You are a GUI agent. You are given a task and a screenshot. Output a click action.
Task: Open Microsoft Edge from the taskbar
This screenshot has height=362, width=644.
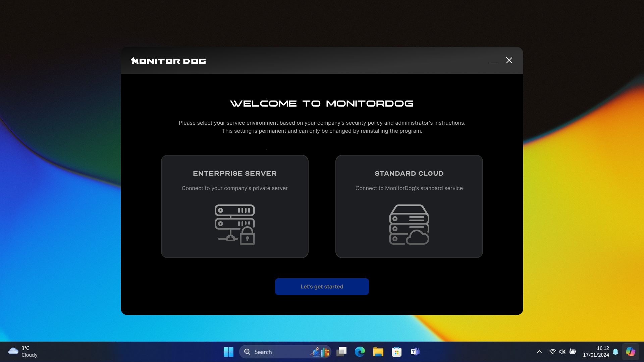[x=360, y=352]
